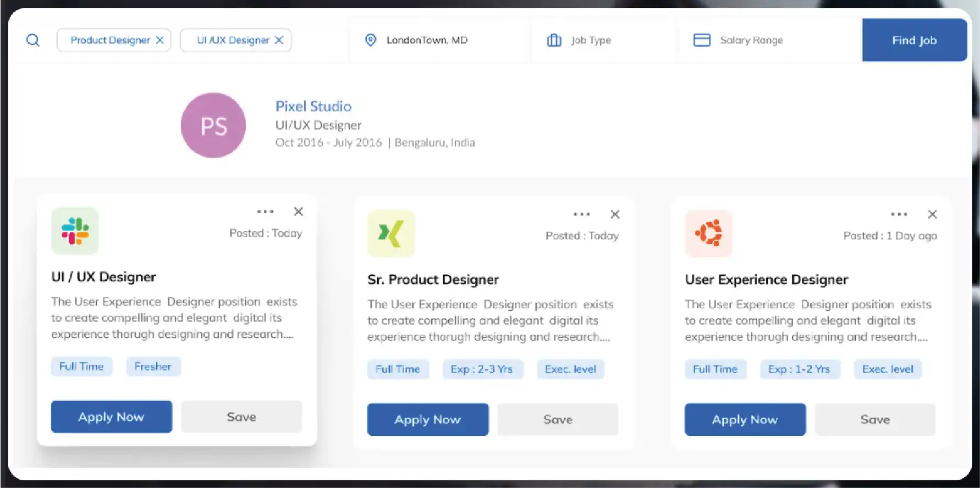980x488 pixels.
Task: Apply Now for Sr. Product Designer
Action: [x=427, y=420]
